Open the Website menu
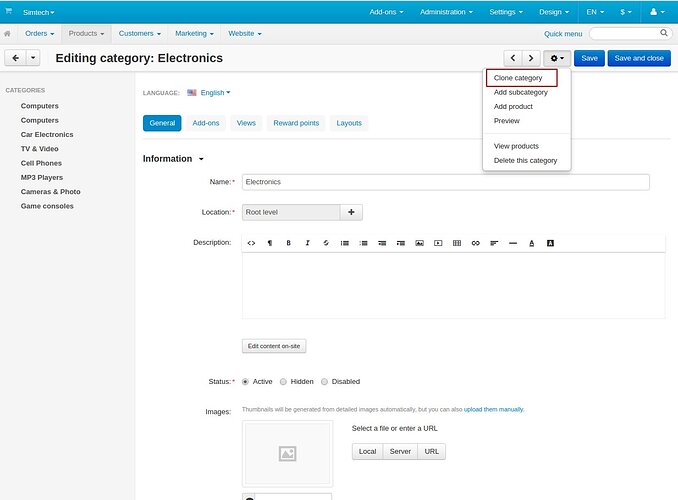 245,33
